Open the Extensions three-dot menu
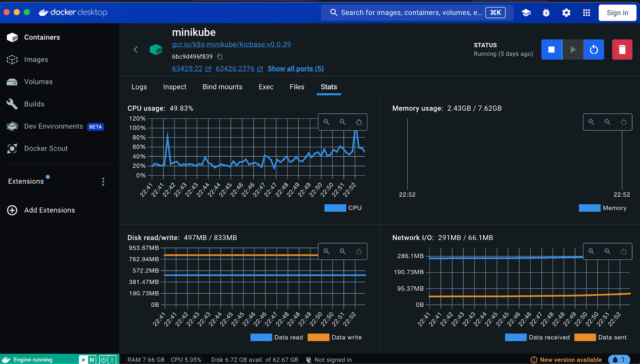The width and height of the screenshot is (640, 364). point(103,182)
